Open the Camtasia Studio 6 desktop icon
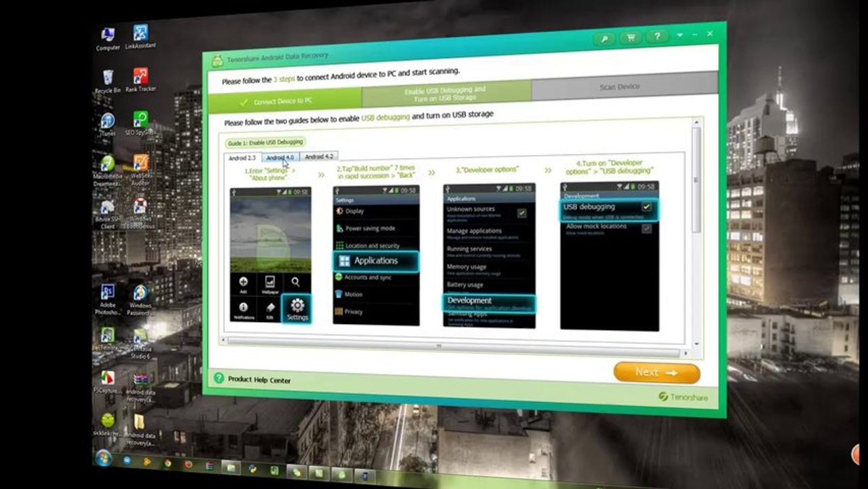The height and width of the screenshot is (489, 868). 140,344
